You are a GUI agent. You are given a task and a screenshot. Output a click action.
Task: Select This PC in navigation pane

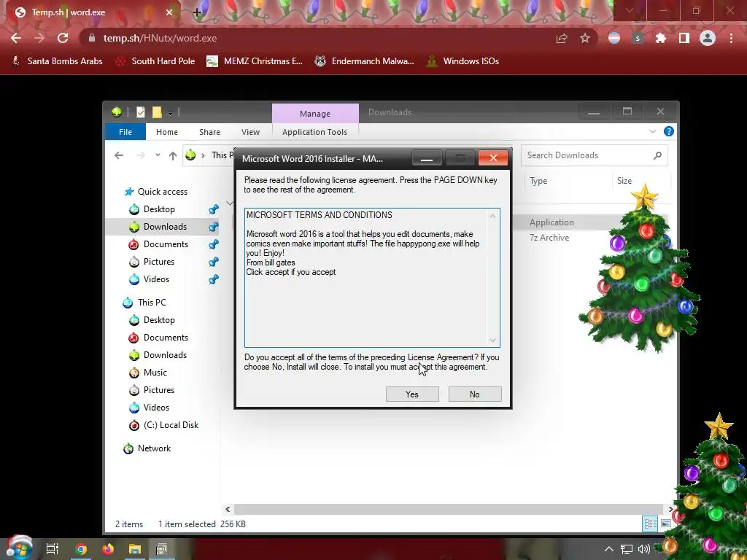coord(152,303)
